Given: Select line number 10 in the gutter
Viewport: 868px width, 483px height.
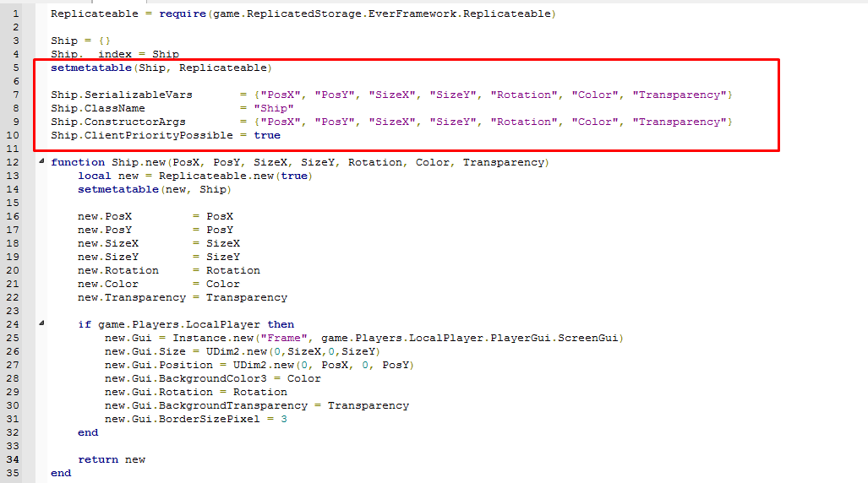Looking at the screenshot, I should 16,135.
